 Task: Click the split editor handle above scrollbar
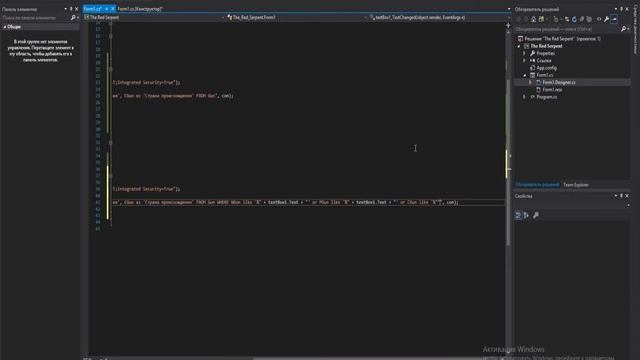[x=508, y=25]
